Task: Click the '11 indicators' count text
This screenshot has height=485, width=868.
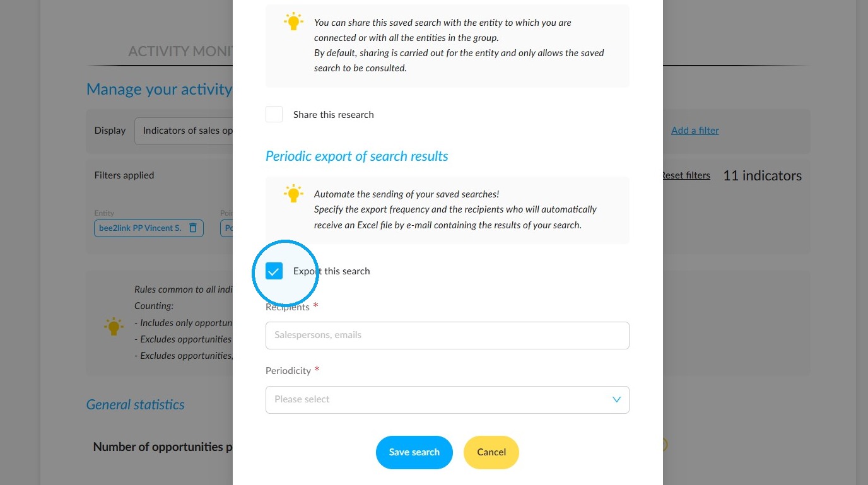Action: tap(762, 176)
